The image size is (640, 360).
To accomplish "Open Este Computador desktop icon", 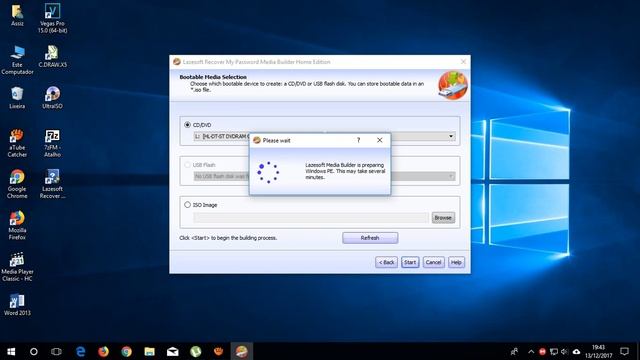I will (17, 60).
